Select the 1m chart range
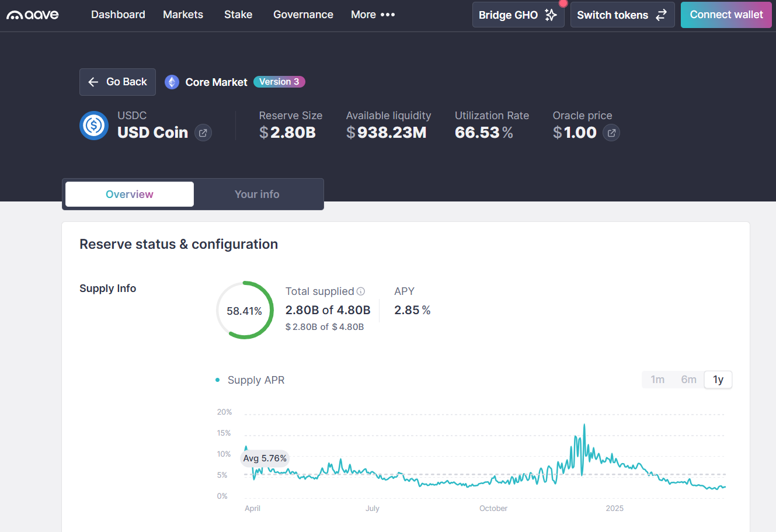Screen dimensions: 776x532 [x=657, y=380]
